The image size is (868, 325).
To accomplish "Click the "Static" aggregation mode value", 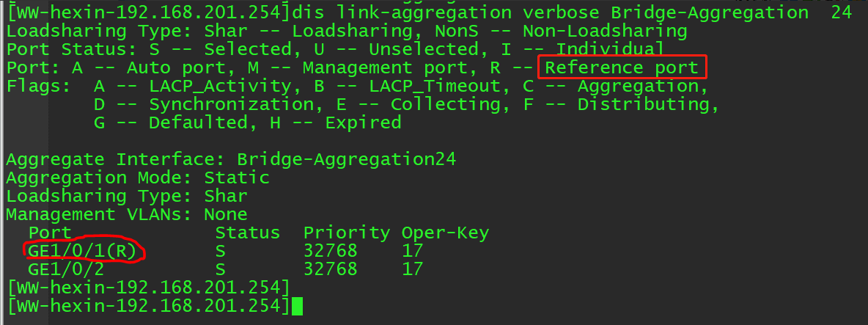I will pyautogui.click(x=237, y=178).
